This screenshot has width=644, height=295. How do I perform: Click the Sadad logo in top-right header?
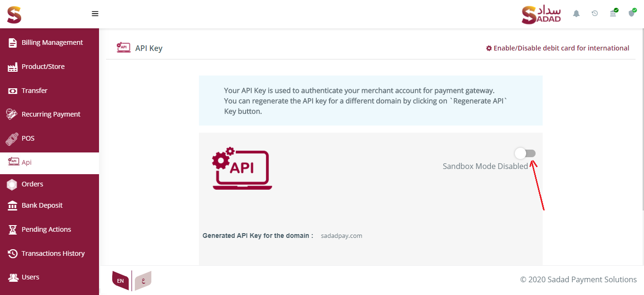pos(541,14)
